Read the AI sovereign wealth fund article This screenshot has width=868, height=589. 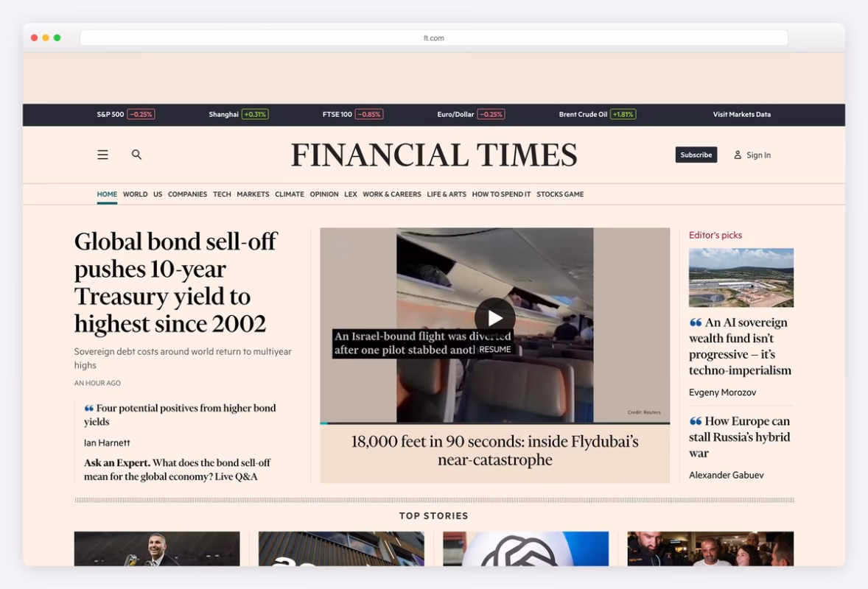tap(740, 346)
